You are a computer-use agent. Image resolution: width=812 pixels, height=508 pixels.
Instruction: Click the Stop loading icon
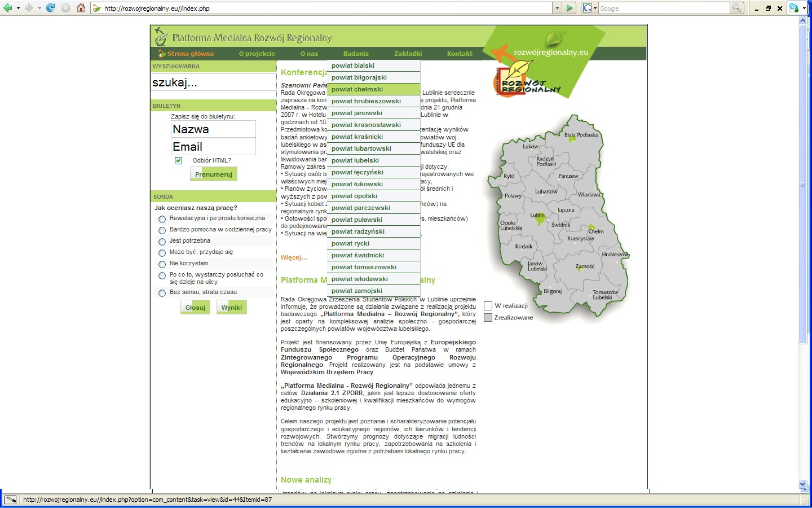(x=65, y=8)
